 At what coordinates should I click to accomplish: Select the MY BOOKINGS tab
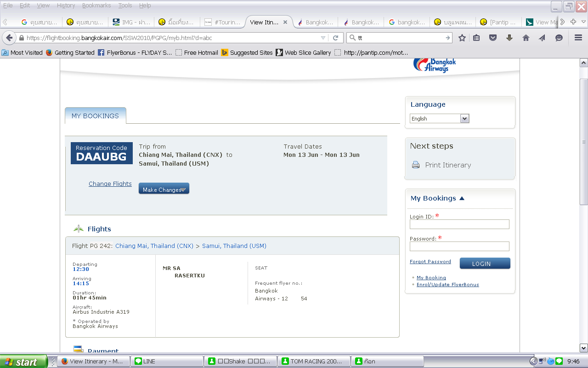[95, 116]
